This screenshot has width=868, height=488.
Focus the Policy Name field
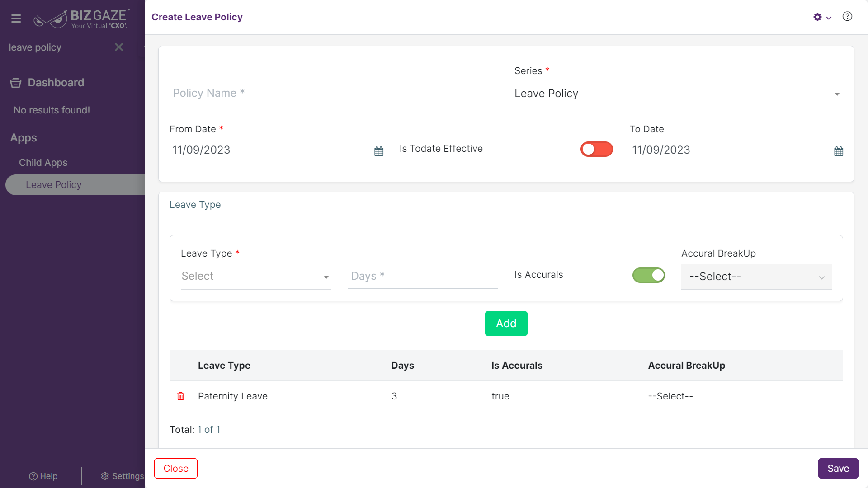[x=334, y=94]
